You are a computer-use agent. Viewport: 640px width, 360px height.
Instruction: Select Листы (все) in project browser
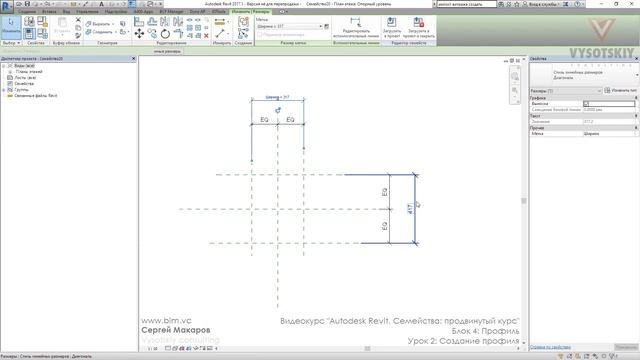pos(25,78)
